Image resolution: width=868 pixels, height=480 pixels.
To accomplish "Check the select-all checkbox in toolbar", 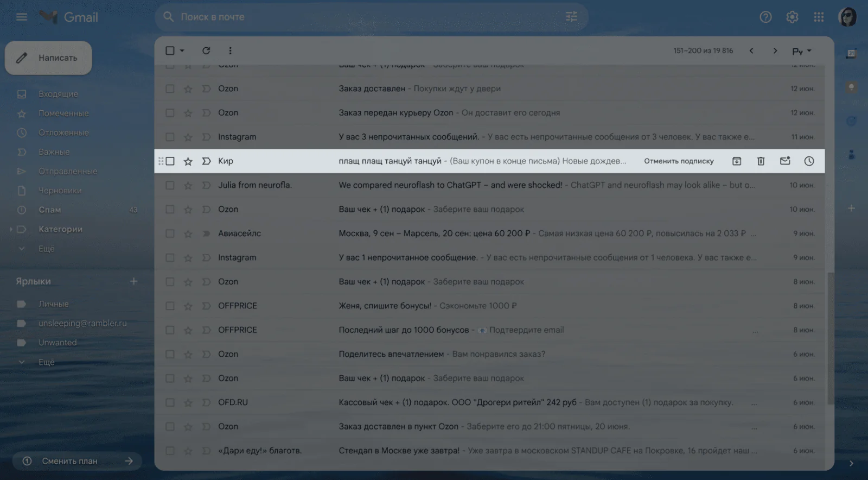I will (x=170, y=50).
